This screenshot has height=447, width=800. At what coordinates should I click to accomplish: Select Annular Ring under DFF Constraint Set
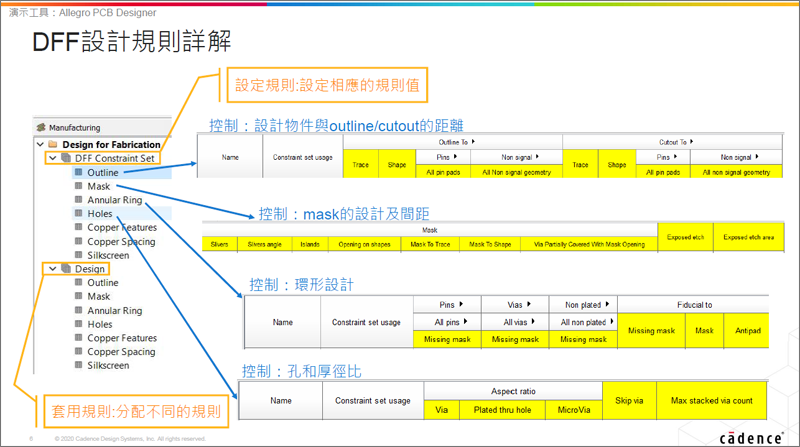coord(115,200)
